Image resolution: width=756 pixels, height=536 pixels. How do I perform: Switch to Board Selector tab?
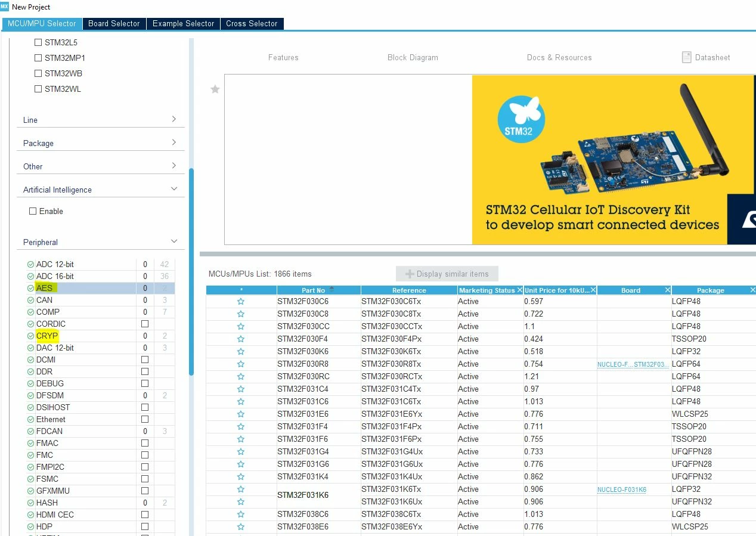114,23
